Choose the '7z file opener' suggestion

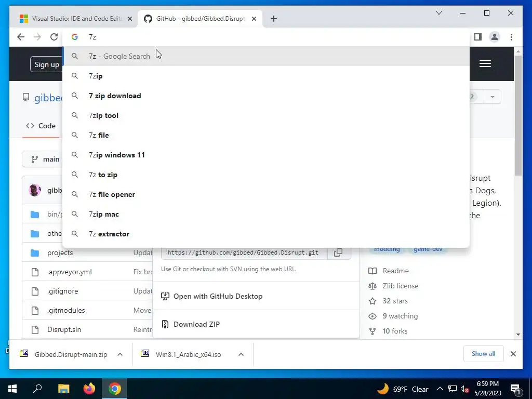pos(266,194)
